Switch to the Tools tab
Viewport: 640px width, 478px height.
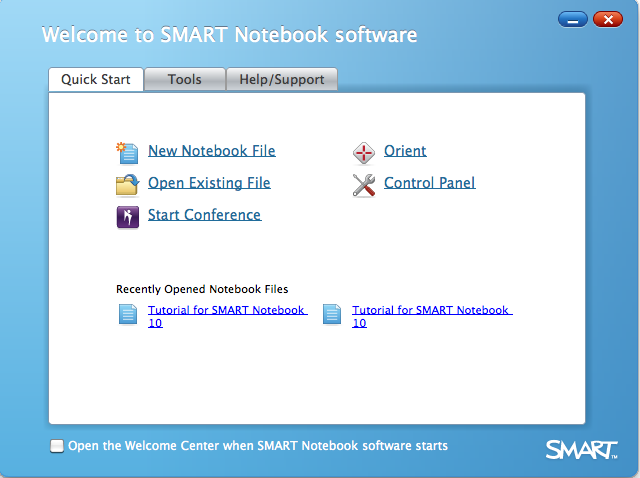185,79
